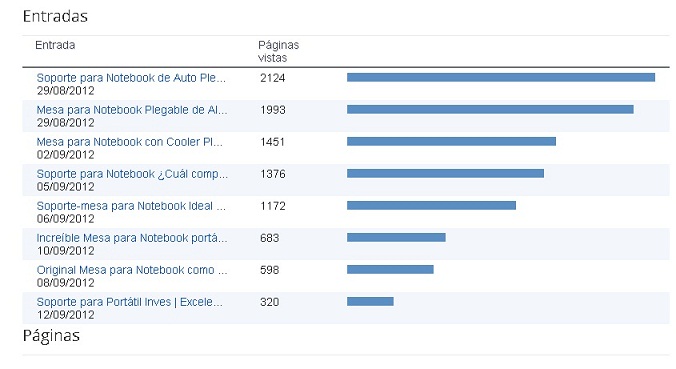Click the 'Páginas vistas' column header
Viewport: 676px width, 369px height.
coord(279,51)
